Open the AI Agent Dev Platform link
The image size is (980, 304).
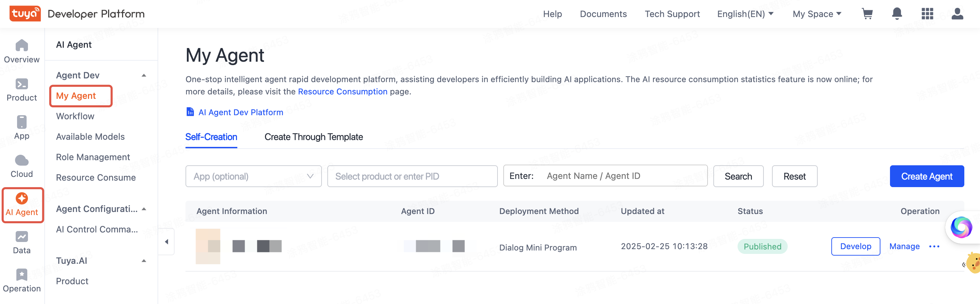point(240,112)
